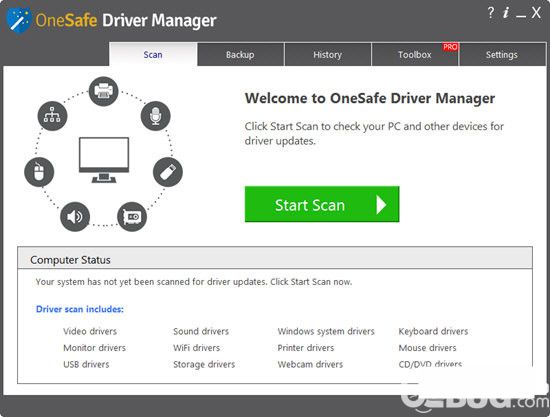This screenshot has width=550, height=417.
Task: Click "Mouse drivers" text
Action: pyautogui.click(x=428, y=348)
